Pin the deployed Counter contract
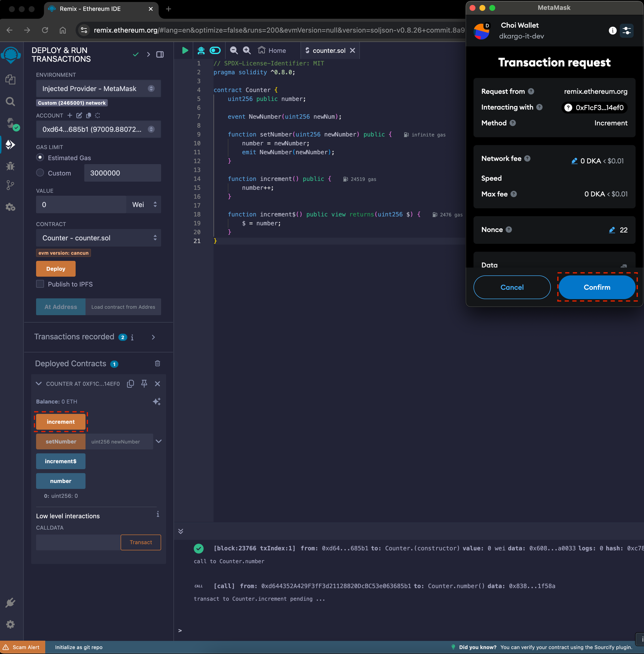Screen dimensions: 644x654 pos(144,384)
